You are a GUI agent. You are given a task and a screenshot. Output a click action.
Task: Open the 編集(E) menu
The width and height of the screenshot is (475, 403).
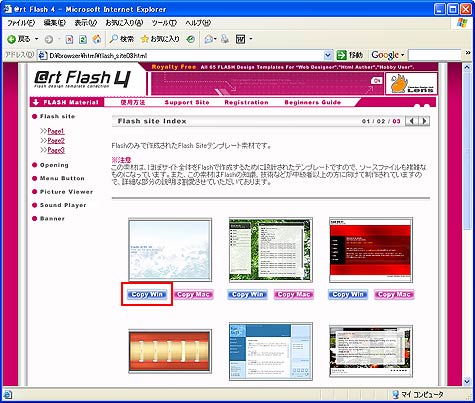(55, 23)
